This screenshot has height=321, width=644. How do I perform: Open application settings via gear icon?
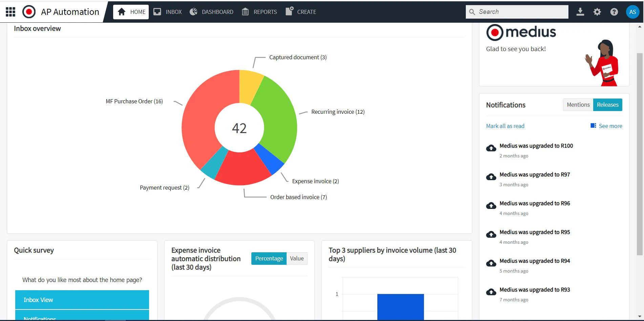point(597,12)
